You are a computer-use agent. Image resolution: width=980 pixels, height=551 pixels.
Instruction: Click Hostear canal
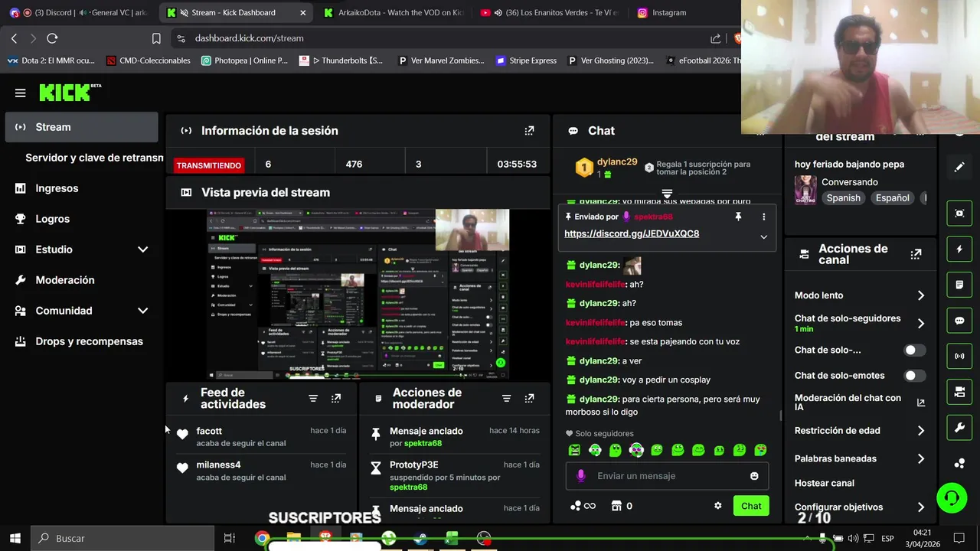825,483
